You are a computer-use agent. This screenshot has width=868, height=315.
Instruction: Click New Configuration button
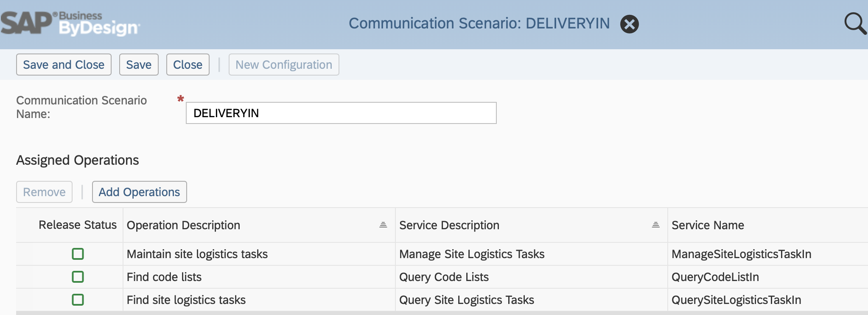point(284,65)
